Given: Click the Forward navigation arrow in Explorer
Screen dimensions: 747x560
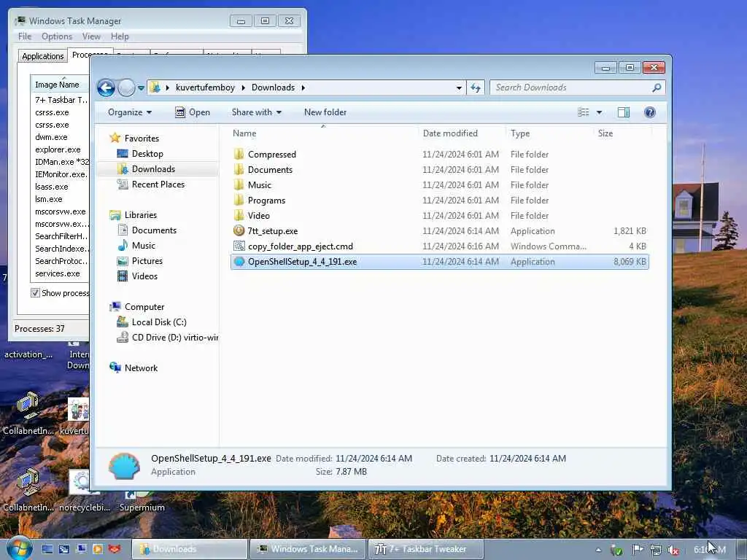Looking at the screenshot, I should point(126,87).
